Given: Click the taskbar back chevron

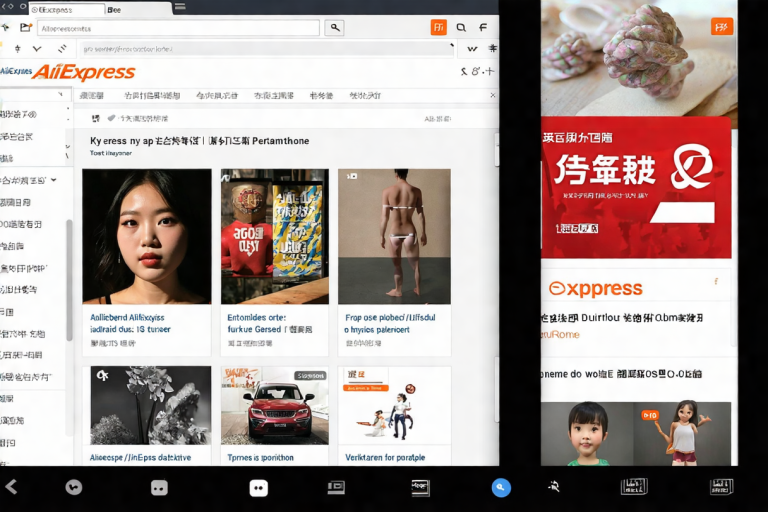Looking at the screenshot, I should click(11, 487).
